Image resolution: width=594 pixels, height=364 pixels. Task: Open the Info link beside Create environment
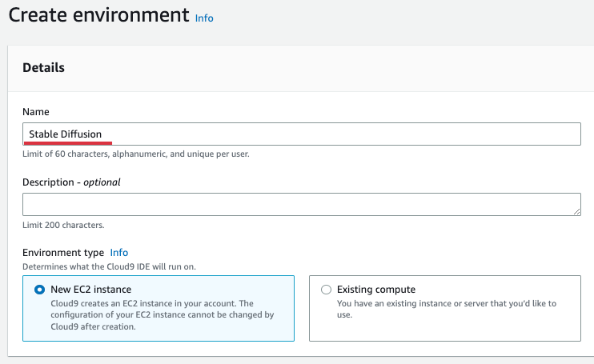click(x=204, y=18)
